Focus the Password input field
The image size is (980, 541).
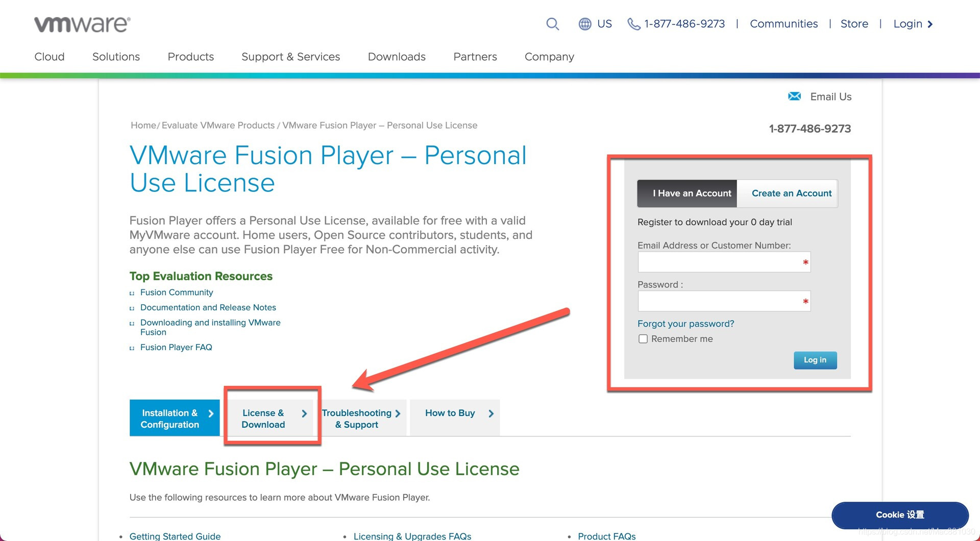(719, 301)
